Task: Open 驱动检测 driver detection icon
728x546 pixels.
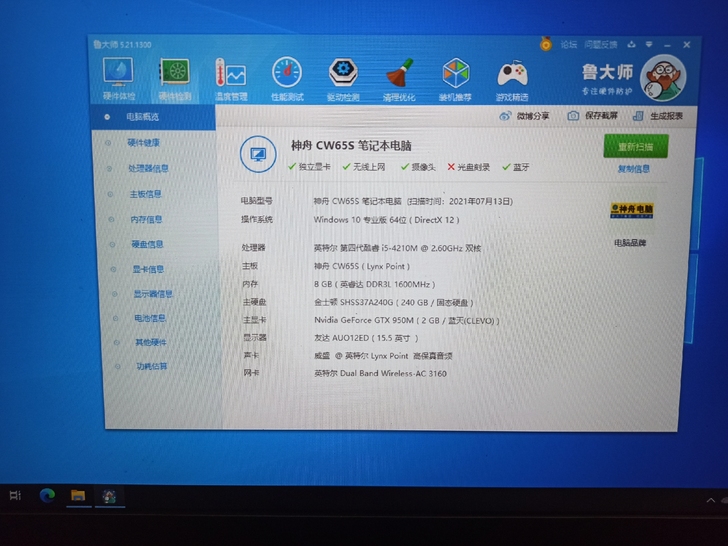Action: coord(343,79)
